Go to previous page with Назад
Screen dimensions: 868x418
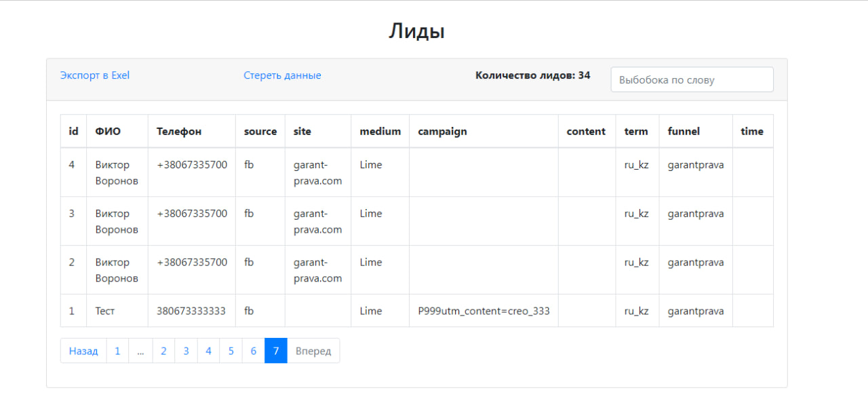tap(83, 351)
